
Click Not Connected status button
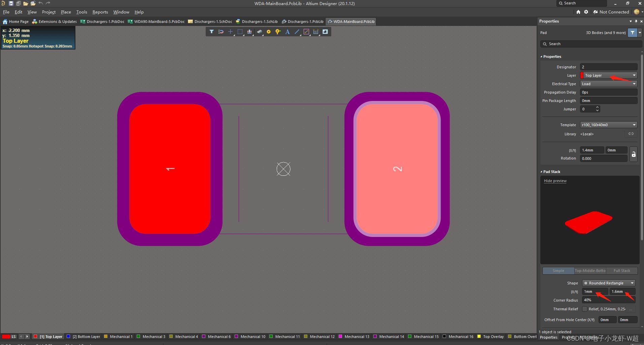pos(611,12)
